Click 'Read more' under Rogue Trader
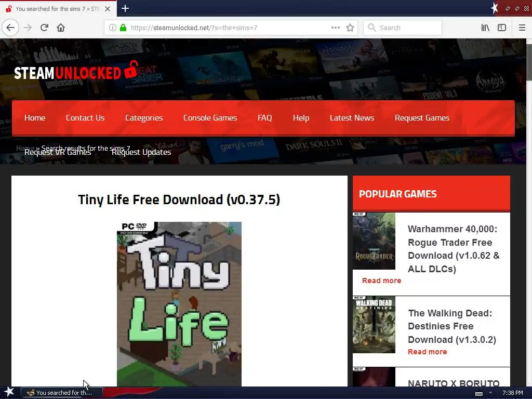Viewport: 532px width, 399px height. [x=381, y=281]
